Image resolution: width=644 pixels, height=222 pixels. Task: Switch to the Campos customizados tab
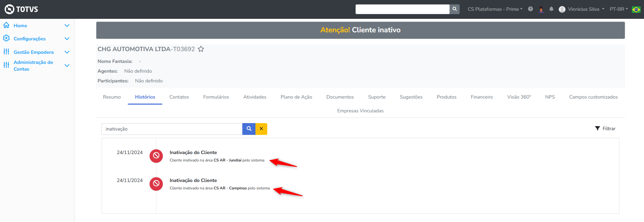point(593,97)
